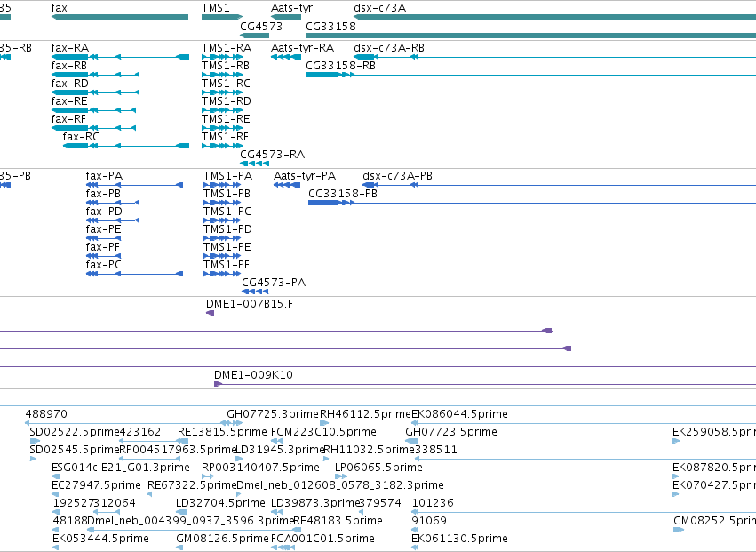This screenshot has height=552, width=756.
Task: Click the Aats-tyr-RA transcript label
Action: pyautogui.click(x=302, y=48)
